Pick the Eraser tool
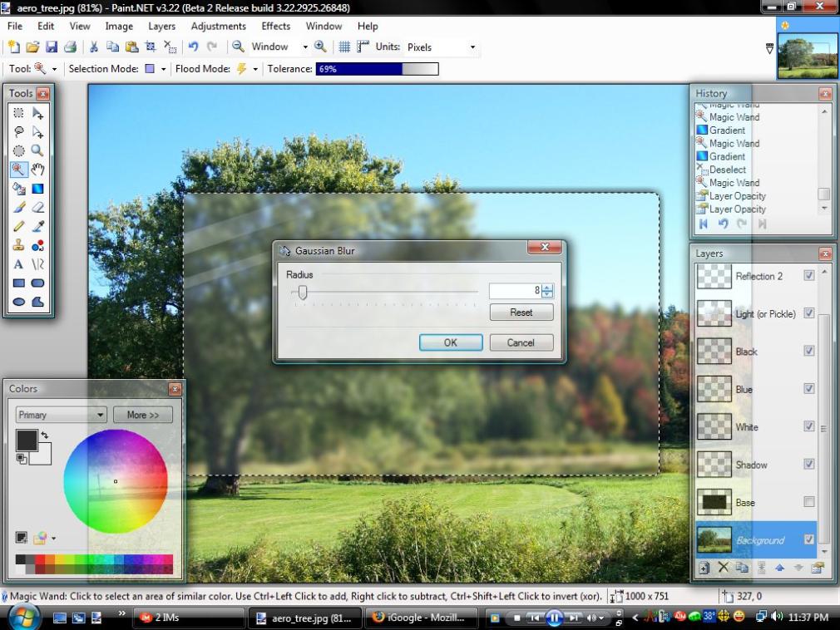 tap(37, 208)
